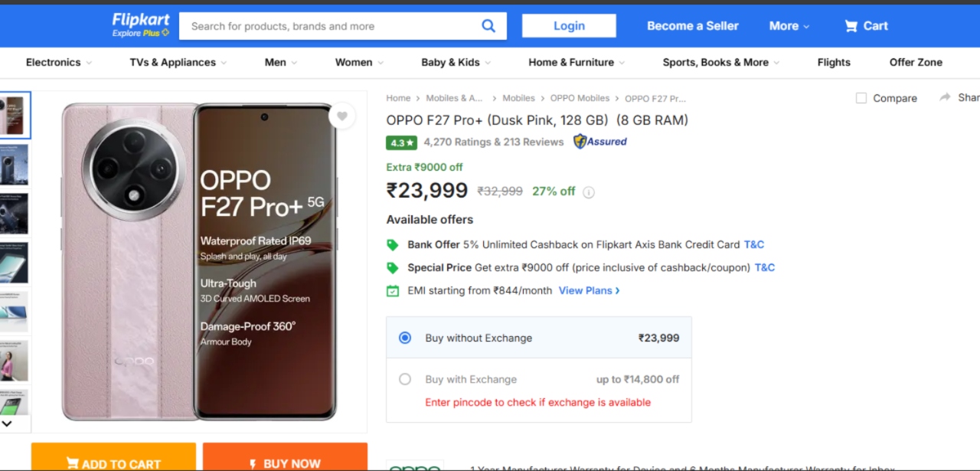The image size is (980, 471).
Task: Add product to wishlist with heart icon
Action: click(342, 116)
